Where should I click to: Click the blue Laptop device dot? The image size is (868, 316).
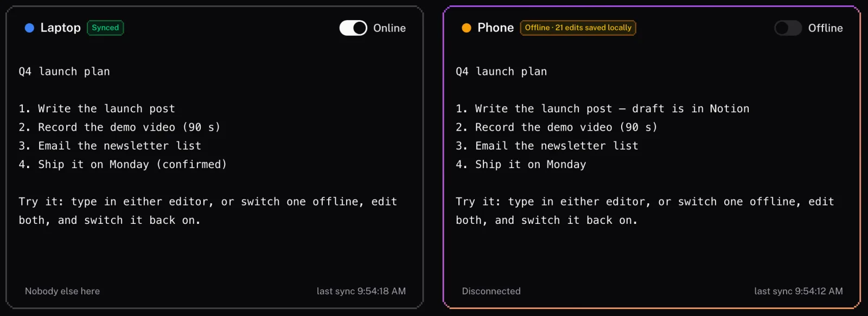coord(29,28)
